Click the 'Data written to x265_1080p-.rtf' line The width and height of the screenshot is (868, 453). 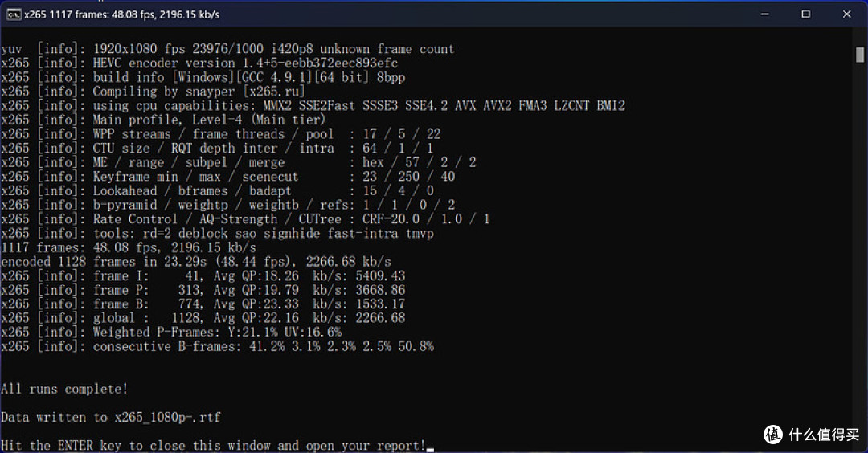point(111,417)
